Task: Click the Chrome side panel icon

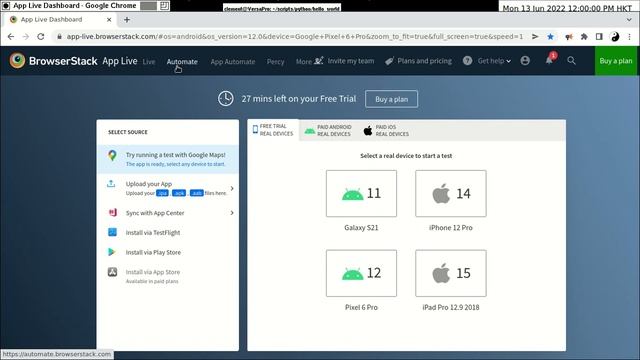Action: tap(599, 37)
